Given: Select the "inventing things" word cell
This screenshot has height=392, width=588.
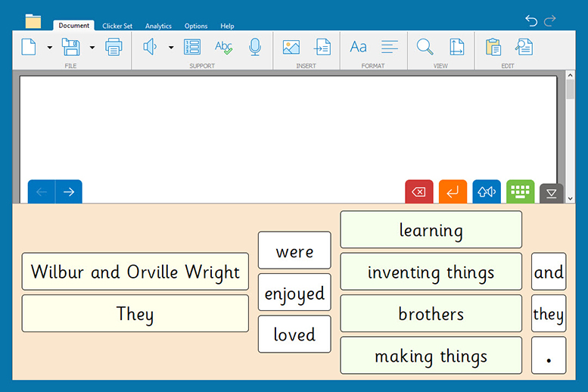Looking at the screenshot, I should click(431, 272).
